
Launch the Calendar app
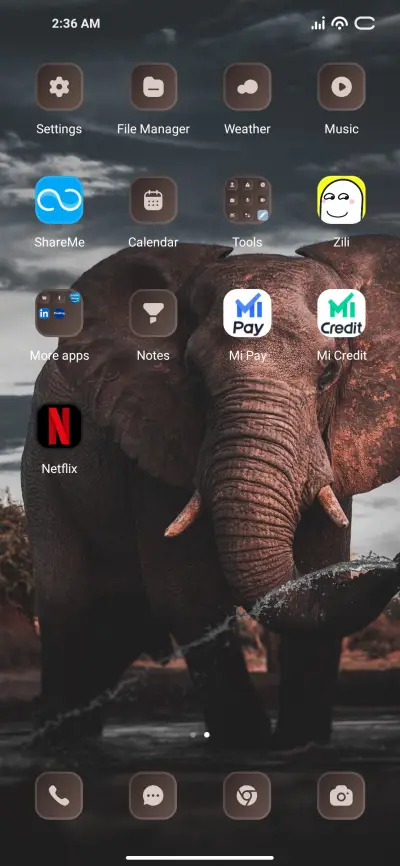coord(153,200)
